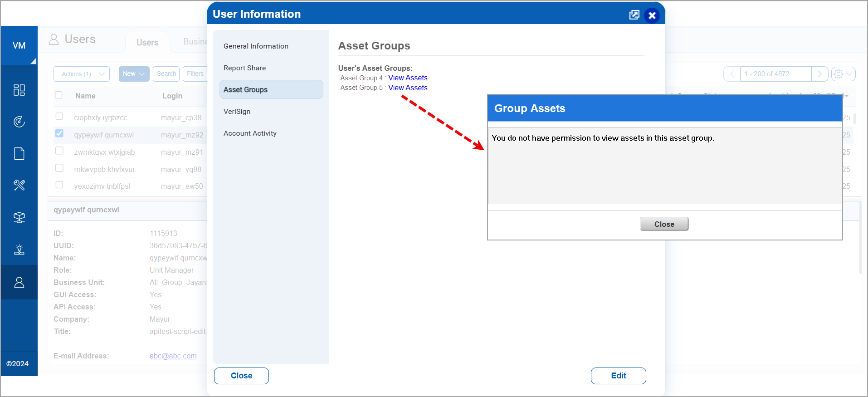Open the Remediation tools icon in the sidebar
Image resolution: width=868 pixels, height=397 pixels.
19,185
